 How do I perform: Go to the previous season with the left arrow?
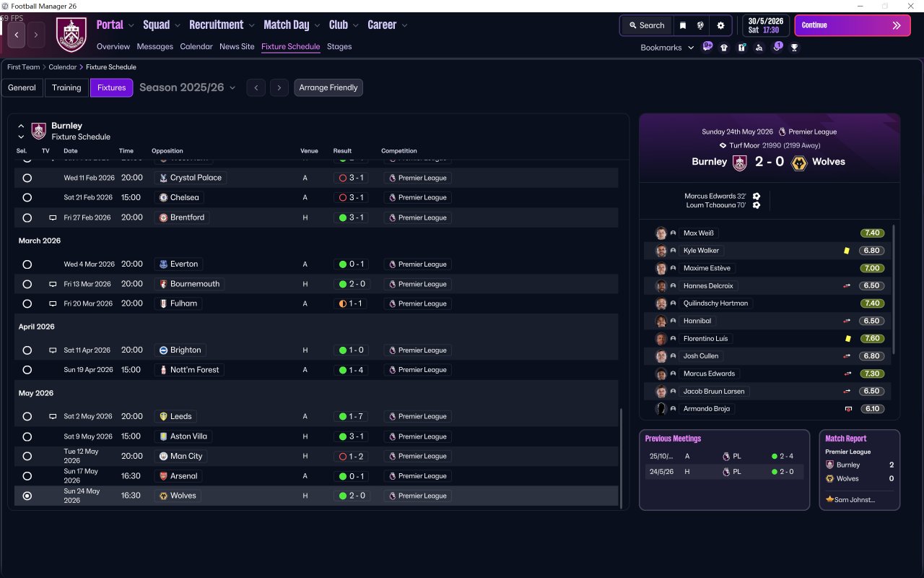[x=256, y=87]
